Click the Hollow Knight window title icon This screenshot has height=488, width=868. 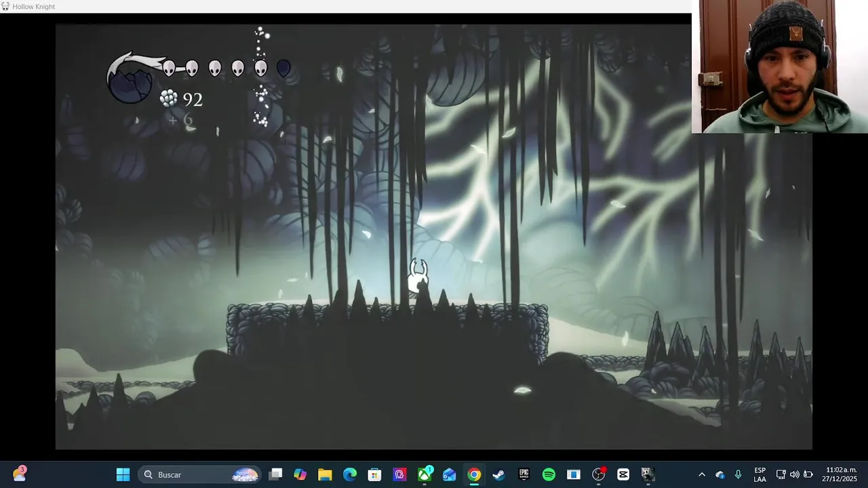pos(5,6)
